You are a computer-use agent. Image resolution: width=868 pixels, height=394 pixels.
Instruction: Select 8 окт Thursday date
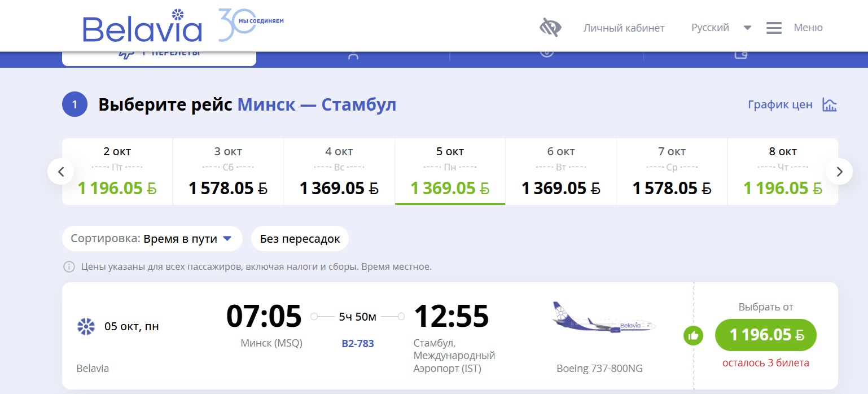coord(783,172)
